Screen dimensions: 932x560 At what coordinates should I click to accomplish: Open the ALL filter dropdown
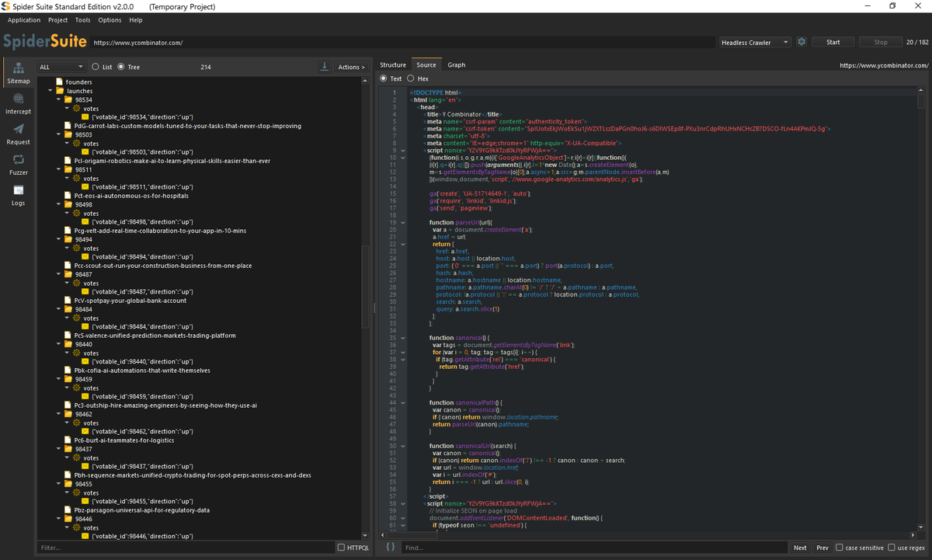(x=61, y=67)
